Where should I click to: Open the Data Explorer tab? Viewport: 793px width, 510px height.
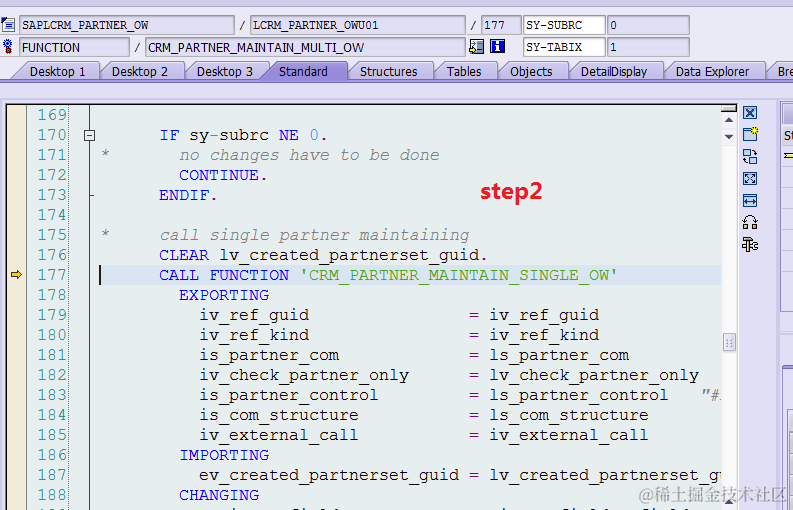[x=712, y=71]
